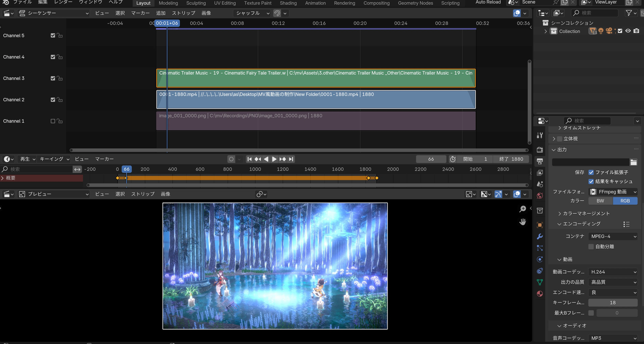Click the キーフレーム interval field showing 18
The width and height of the screenshot is (644, 344).
(613, 303)
